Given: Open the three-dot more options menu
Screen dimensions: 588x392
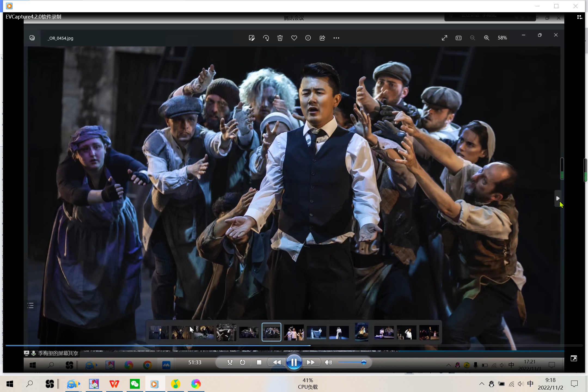Looking at the screenshot, I should coord(336,38).
